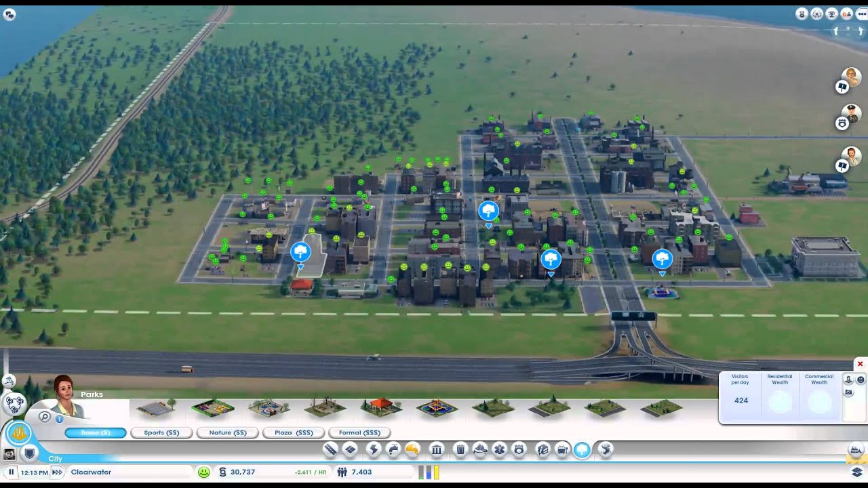Toggle the land value simoleon filter in panel
The width and height of the screenshot is (868, 488).
tap(848, 380)
